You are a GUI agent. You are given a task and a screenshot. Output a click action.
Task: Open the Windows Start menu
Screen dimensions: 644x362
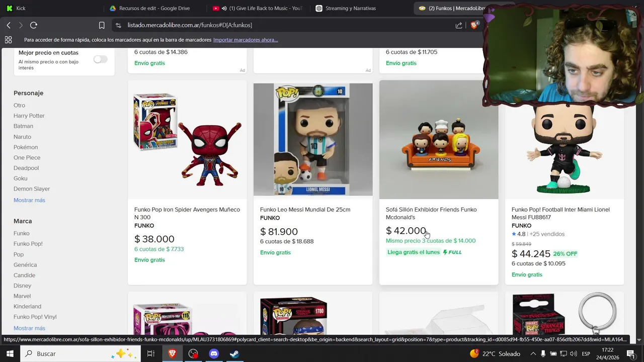click(x=10, y=353)
